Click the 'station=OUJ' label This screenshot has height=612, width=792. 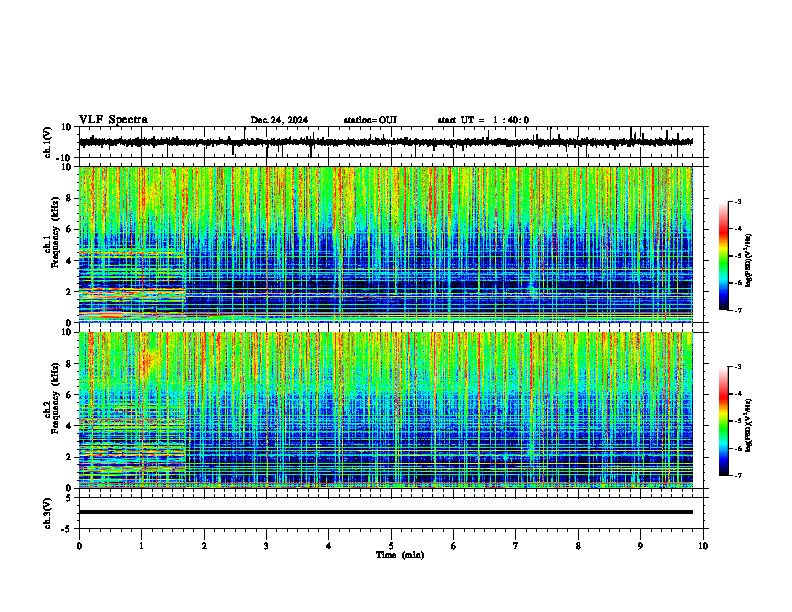[x=370, y=120]
